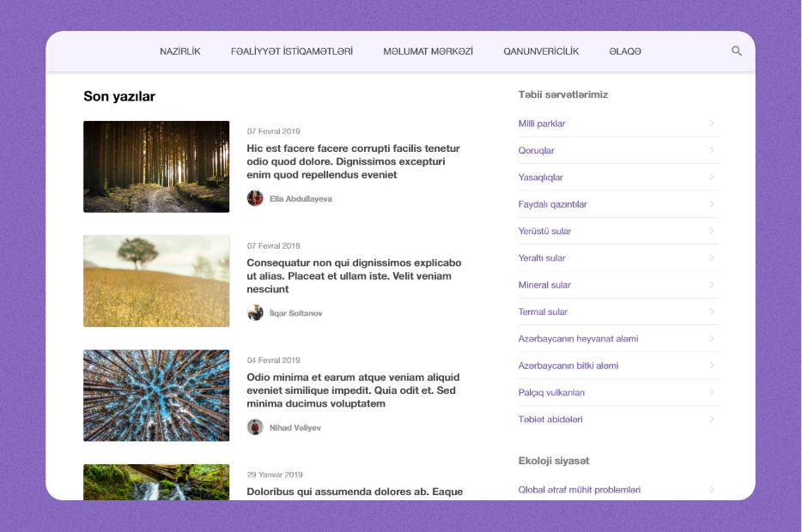Click İlqar Soltanov's avatar
802x532 pixels.
pyautogui.click(x=255, y=312)
